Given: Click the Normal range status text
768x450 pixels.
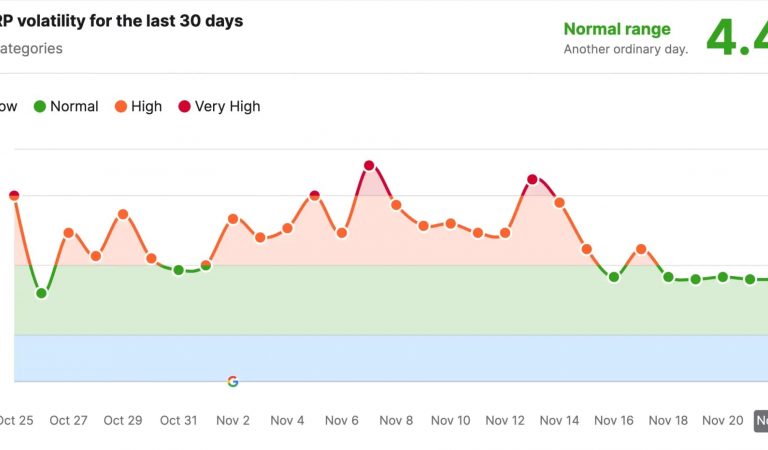Looking at the screenshot, I should tap(617, 29).
